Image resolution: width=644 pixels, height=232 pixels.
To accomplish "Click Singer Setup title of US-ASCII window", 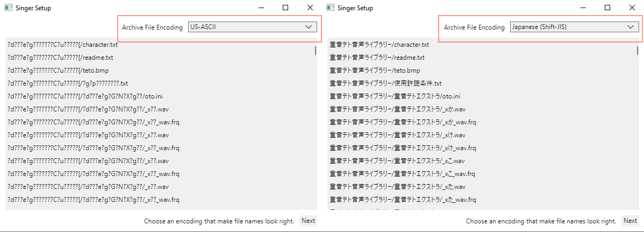I will [x=33, y=8].
